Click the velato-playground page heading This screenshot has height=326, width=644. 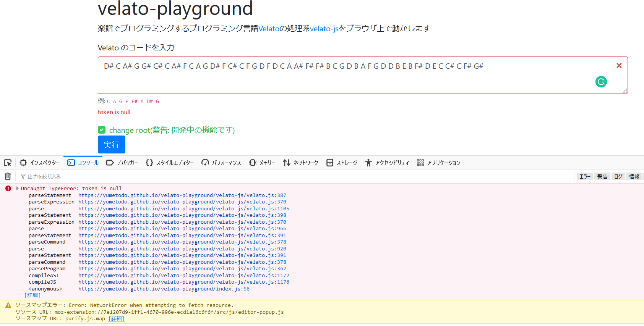click(x=175, y=9)
